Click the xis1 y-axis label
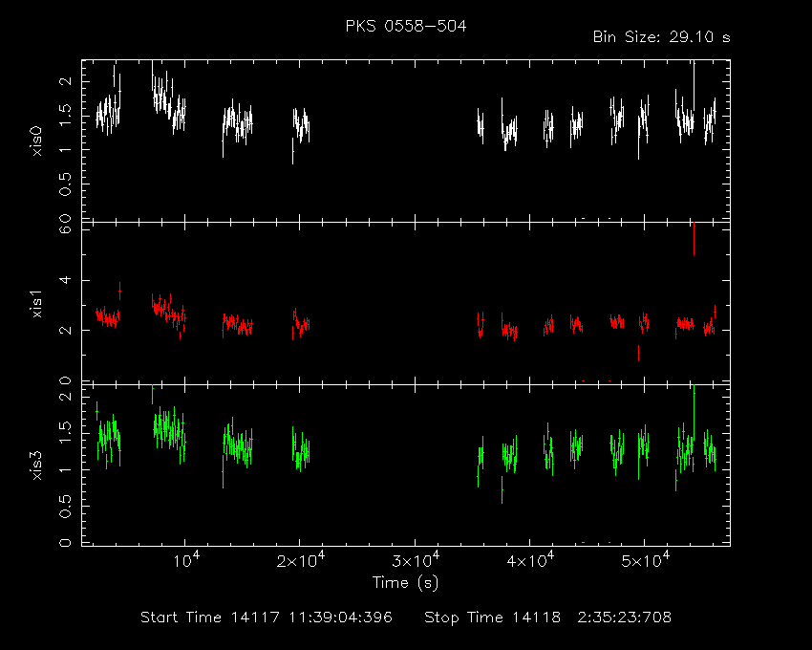Image resolution: width=812 pixels, height=650 pixels. click(36, 304)
